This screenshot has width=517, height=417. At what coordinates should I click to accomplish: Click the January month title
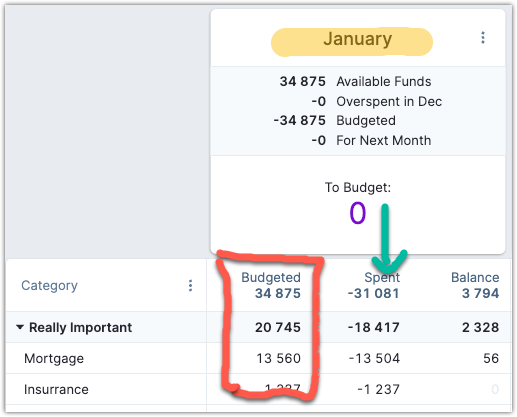click(357, 39)
